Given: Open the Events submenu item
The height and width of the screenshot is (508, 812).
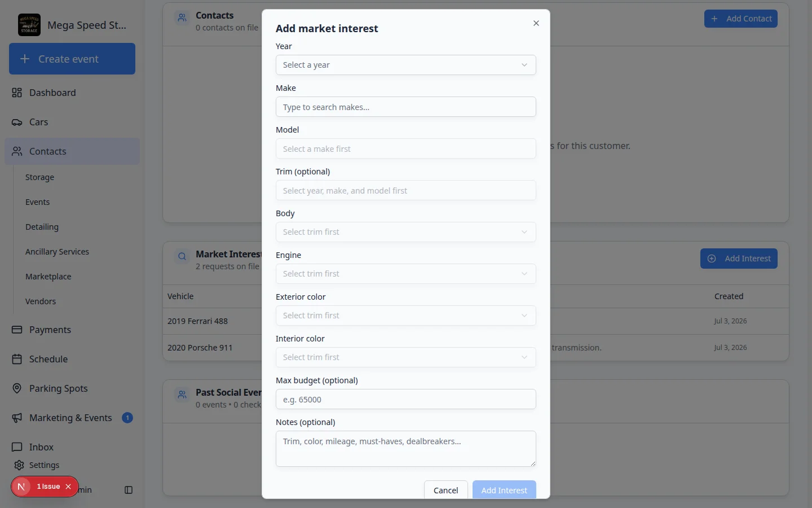Looking at the screenshot, I should [x=37, y=202].
